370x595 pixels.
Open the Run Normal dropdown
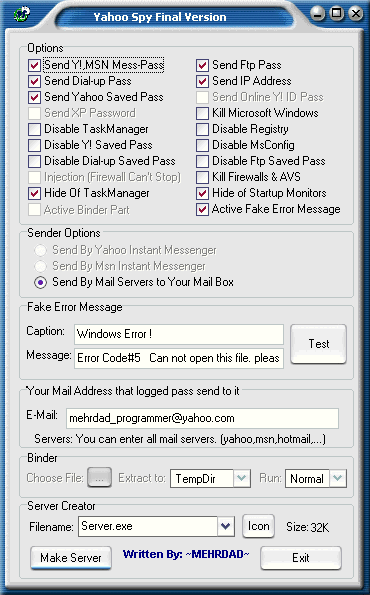(x=338, y=478)
